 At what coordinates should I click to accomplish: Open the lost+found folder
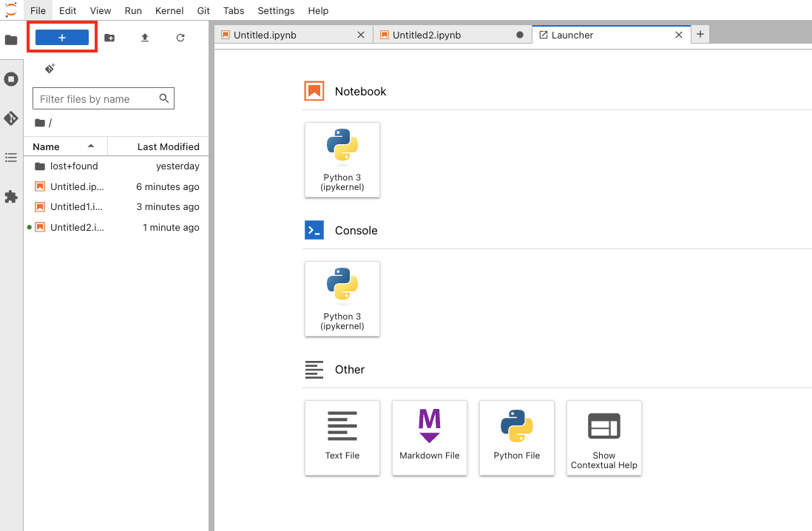point(74,166)
